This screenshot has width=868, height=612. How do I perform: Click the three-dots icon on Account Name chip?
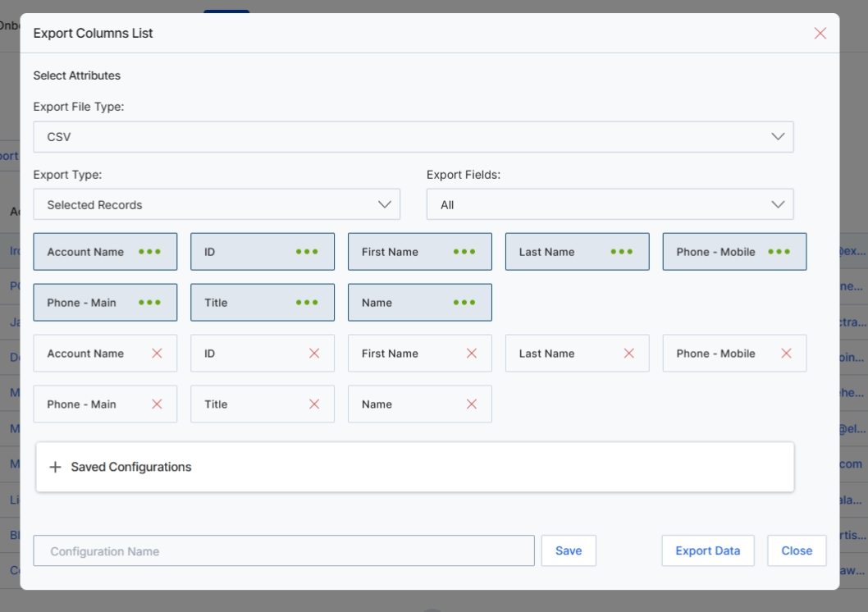(x=149, y=252)
